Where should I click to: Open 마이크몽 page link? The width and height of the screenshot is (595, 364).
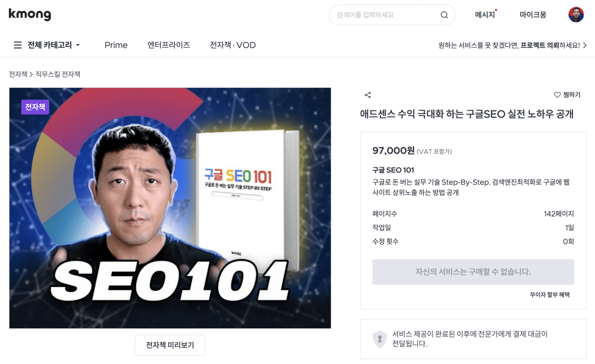point(533,15)
